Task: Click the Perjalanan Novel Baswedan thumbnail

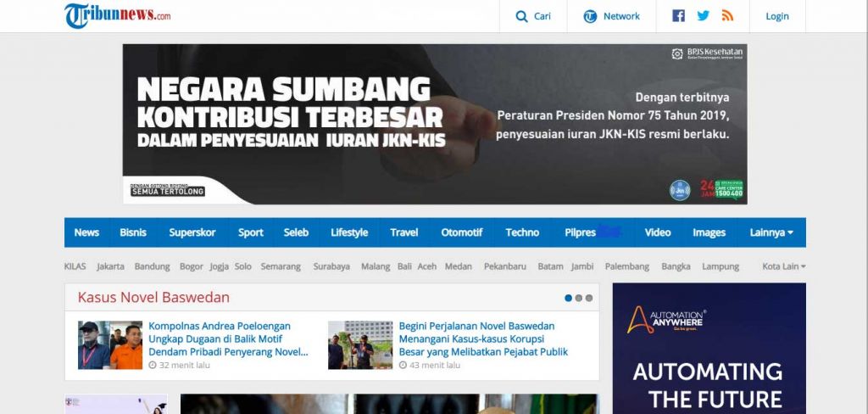Action: [x=360, y=345]
